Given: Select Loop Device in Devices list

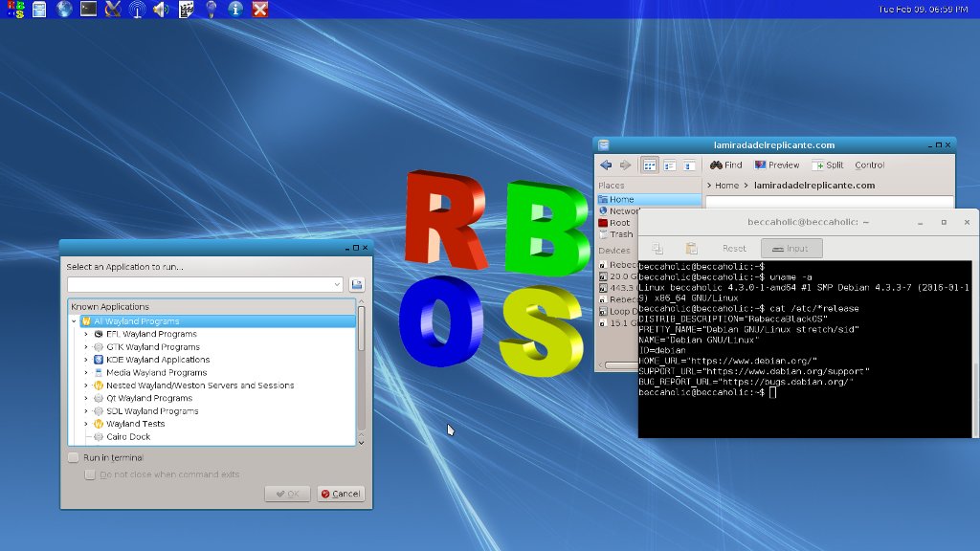Looking at the screenshot, I should pos(618,311).
